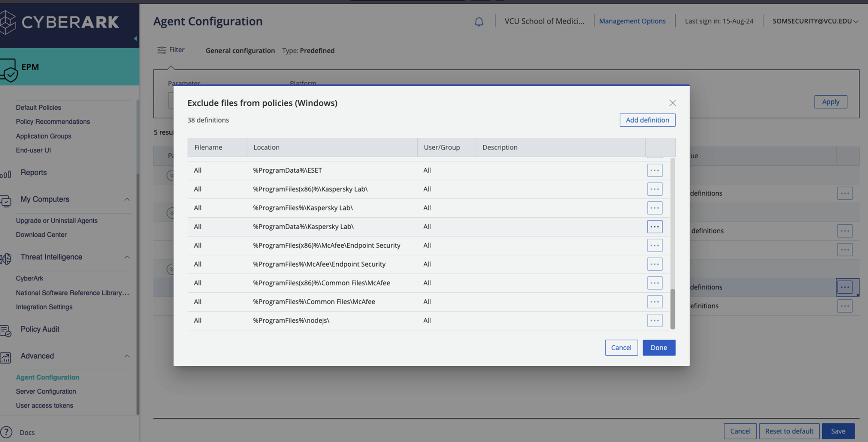
Task: Open options for %ProgramFiles%\Kaspersky Lab\ row
Action: pos(654,208)
